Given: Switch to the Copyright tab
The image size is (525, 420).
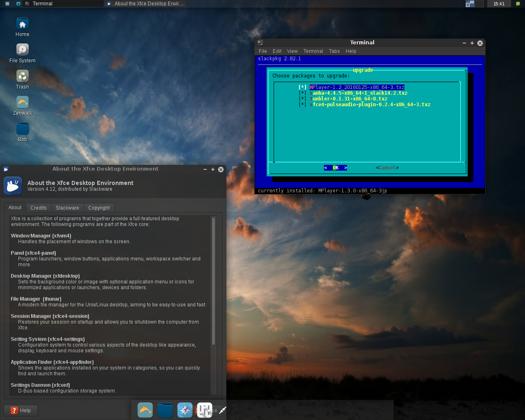Looking at the screenshot, I should coord(99,208).
